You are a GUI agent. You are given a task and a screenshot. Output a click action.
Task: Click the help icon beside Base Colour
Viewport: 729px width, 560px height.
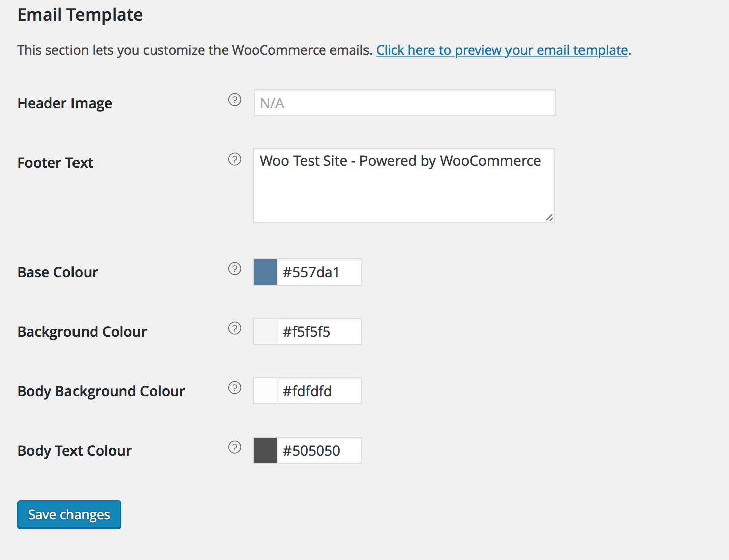coord(235,269)
